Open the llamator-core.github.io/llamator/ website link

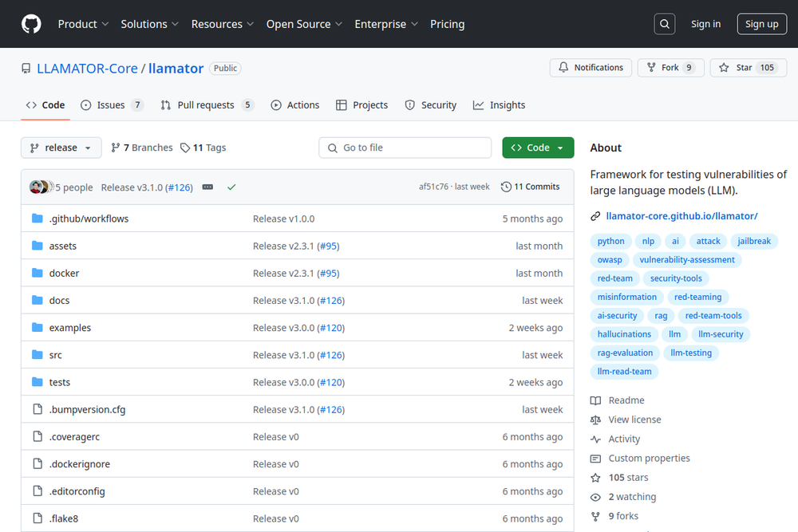pyautogui.click(x=681, y=216)
